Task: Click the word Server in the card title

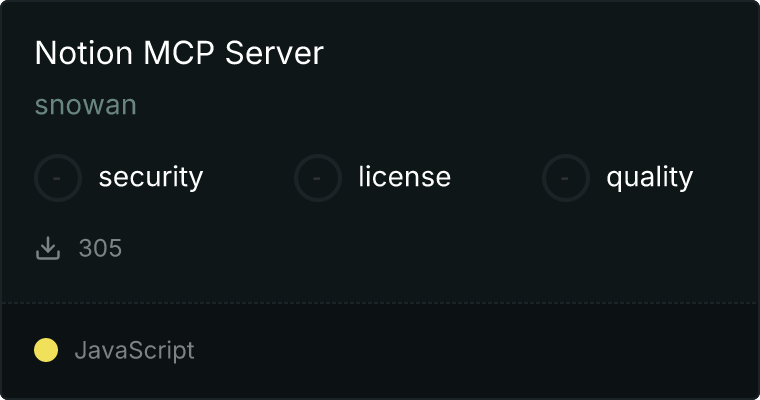Action: (x=274, y=53)
